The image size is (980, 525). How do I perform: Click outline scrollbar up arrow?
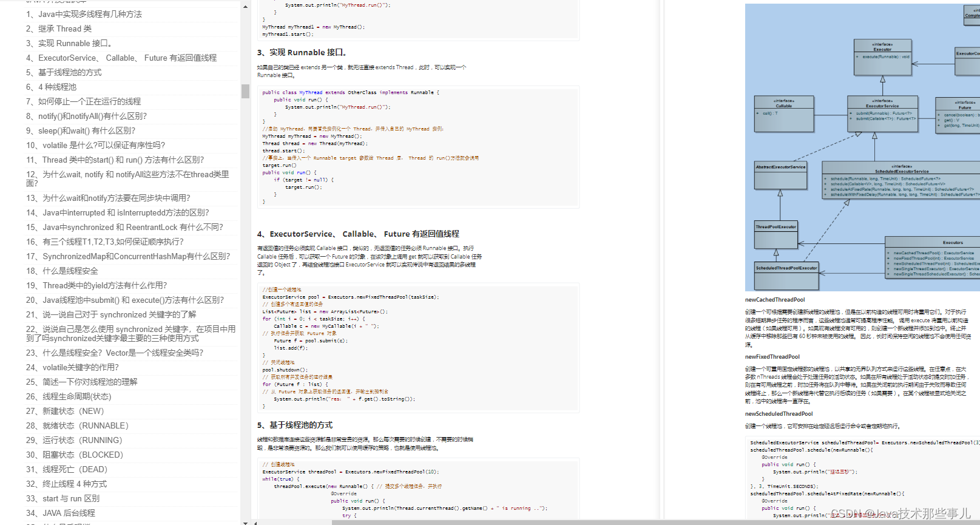coord(245,7)
